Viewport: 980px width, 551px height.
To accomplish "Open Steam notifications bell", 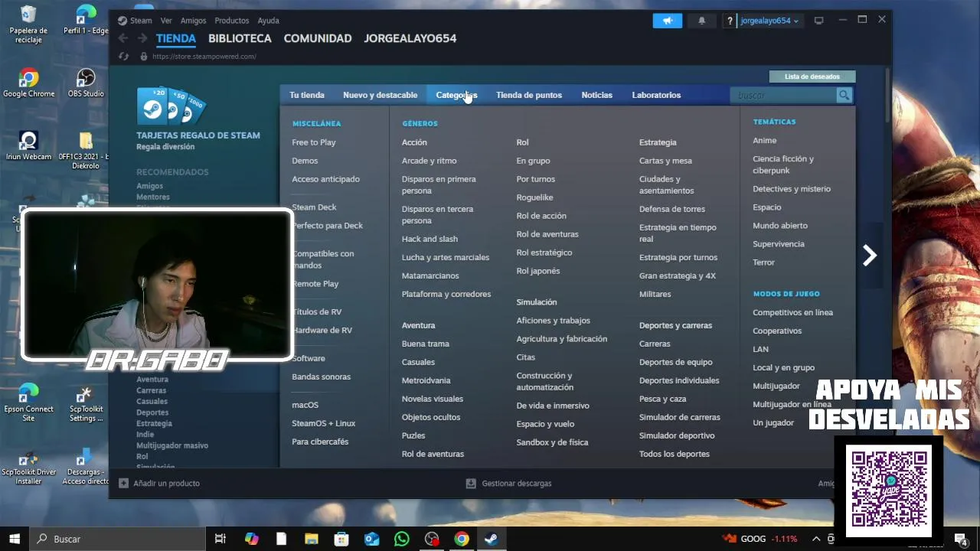I will tap(701, 21).
